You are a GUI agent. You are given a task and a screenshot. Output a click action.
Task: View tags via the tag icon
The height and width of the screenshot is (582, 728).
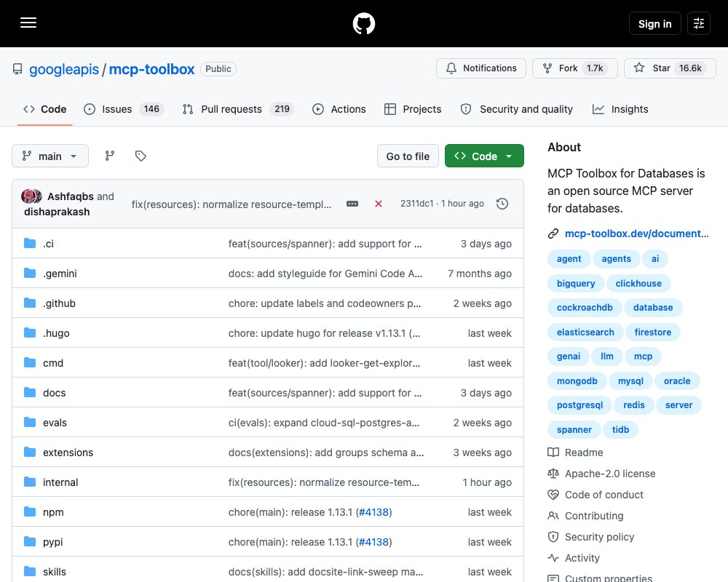(141, 156)
